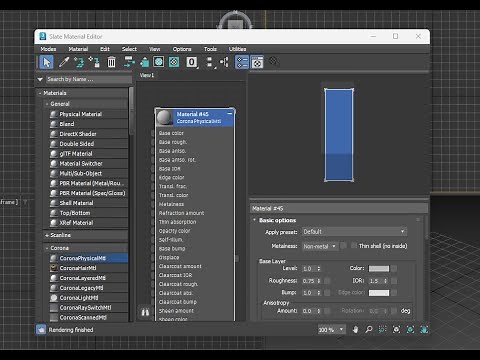480x360 pixels.
Task: Activate the Select Tool arrow
Action: click(x=46, y=62)
